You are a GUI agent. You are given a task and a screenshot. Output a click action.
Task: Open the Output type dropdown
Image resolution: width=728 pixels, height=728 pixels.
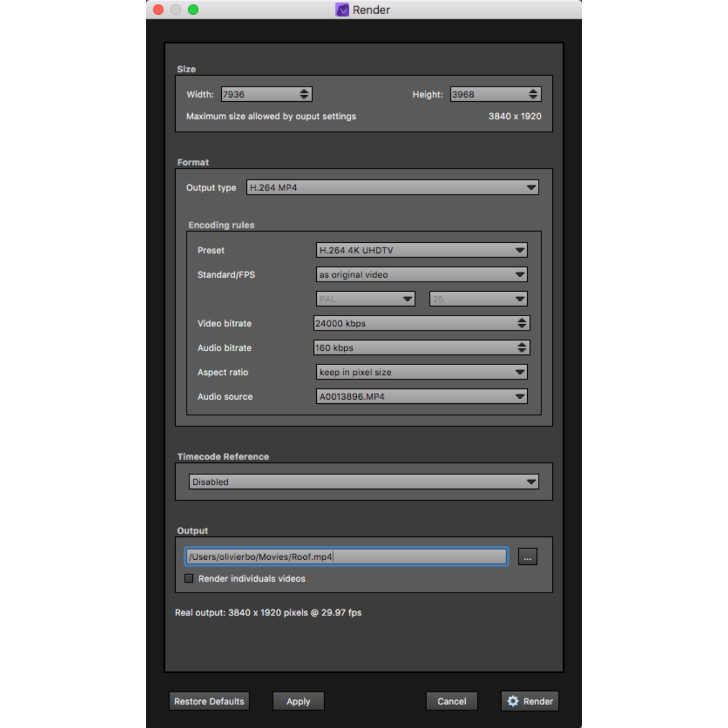(x=392, y=188)
